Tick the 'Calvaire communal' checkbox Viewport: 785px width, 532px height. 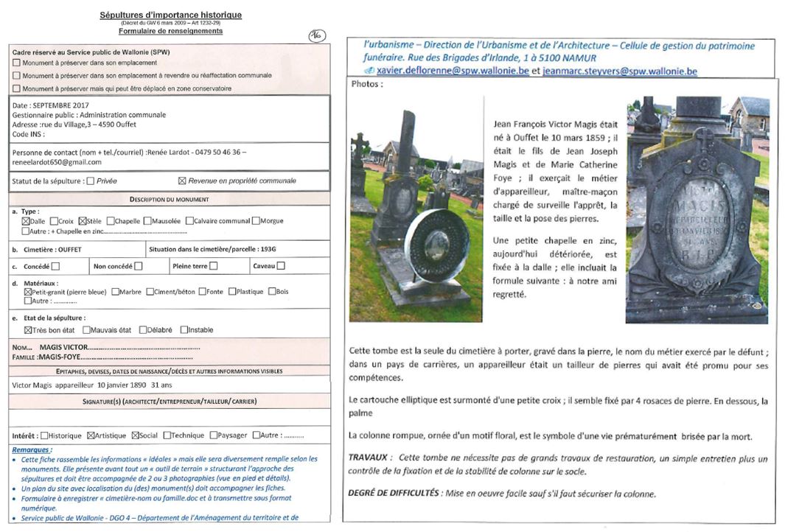(x=189, y=220)
